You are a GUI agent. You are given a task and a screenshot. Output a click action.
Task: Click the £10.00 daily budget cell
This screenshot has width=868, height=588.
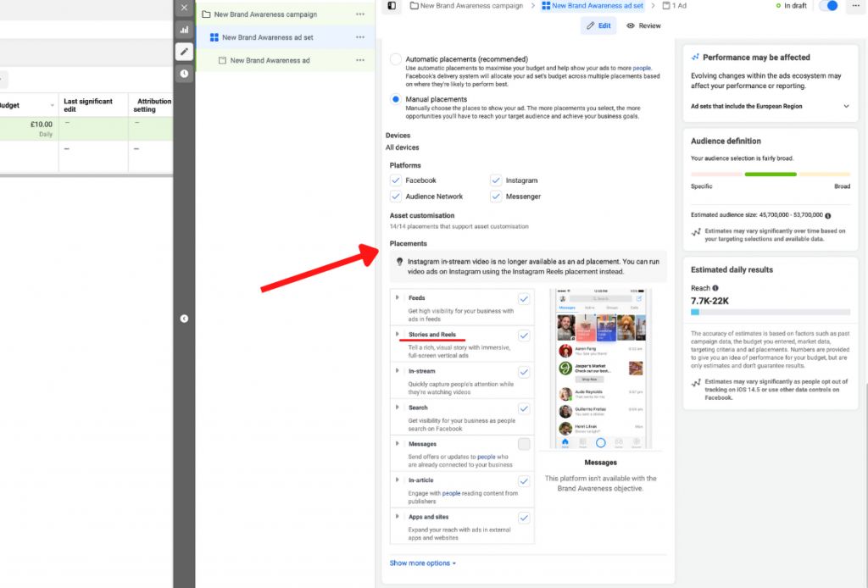(x=30, y=129)
